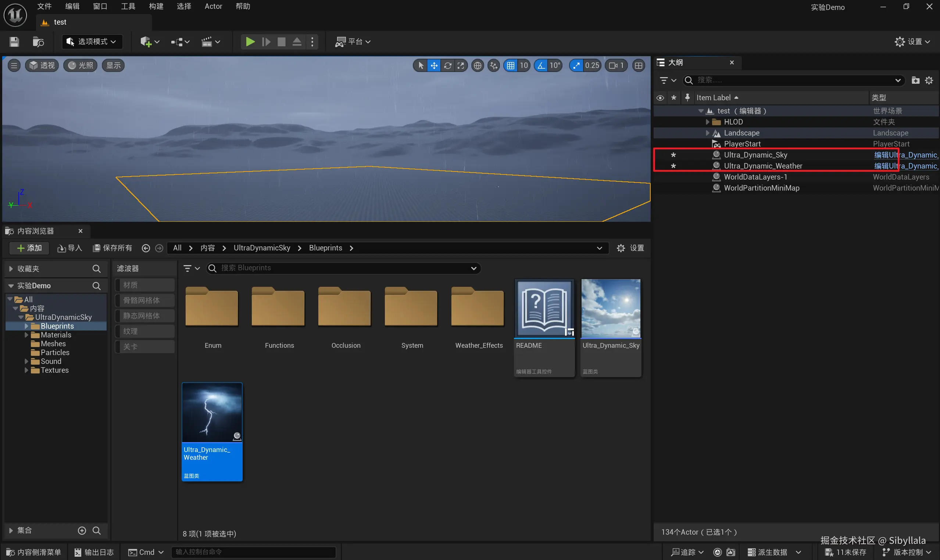Open the 工具 menu
940x560 pixels.
(128, 6)
